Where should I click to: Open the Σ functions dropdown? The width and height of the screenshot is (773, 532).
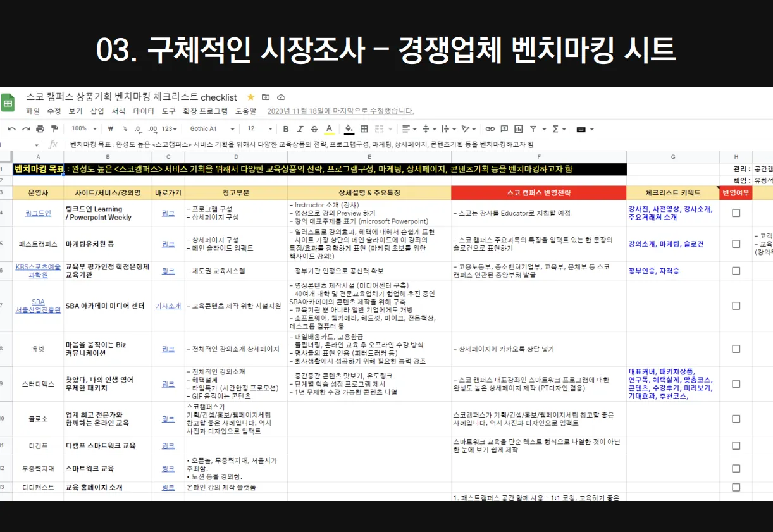click(x=559, y=129)
